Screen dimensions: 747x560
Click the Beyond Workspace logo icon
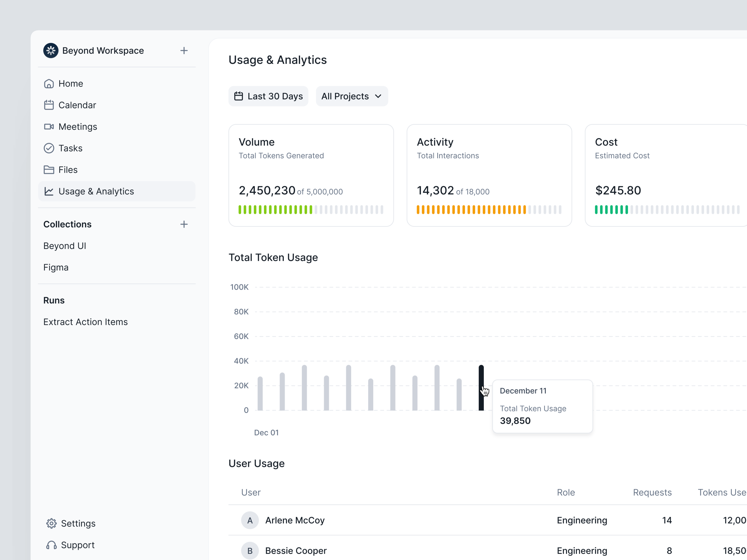(51, 50)
